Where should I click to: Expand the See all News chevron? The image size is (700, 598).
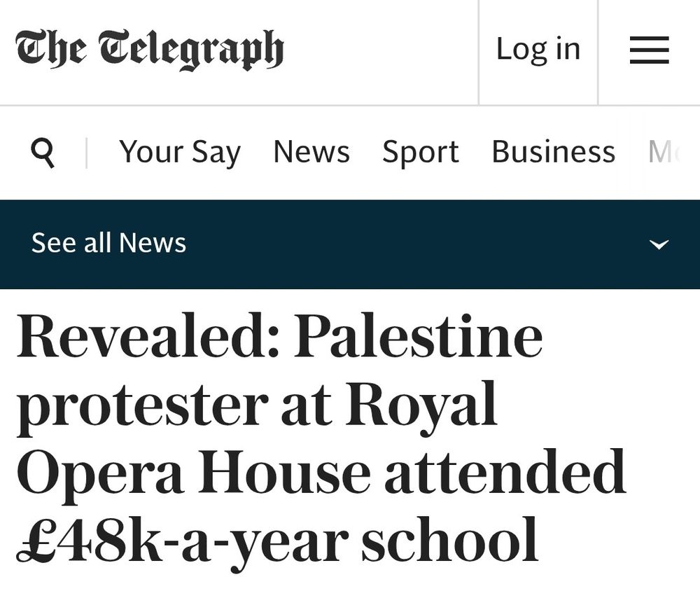click(x=659, y=244)
